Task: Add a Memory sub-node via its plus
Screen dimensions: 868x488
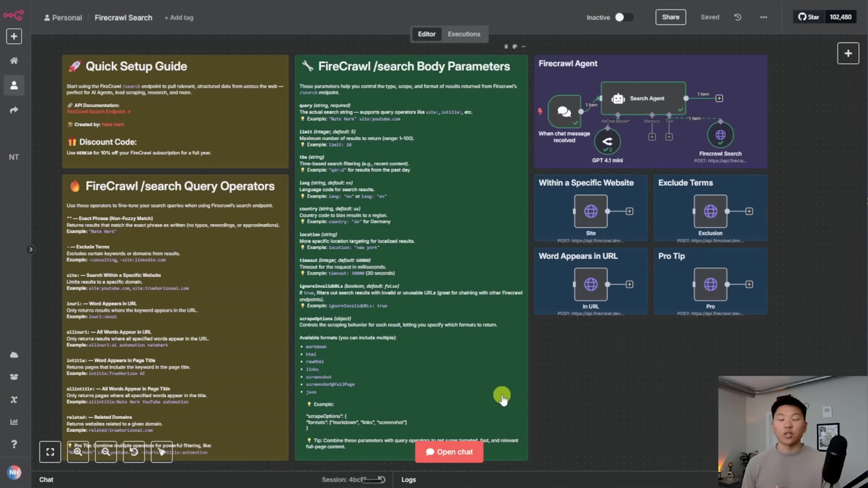Action: 652,137
